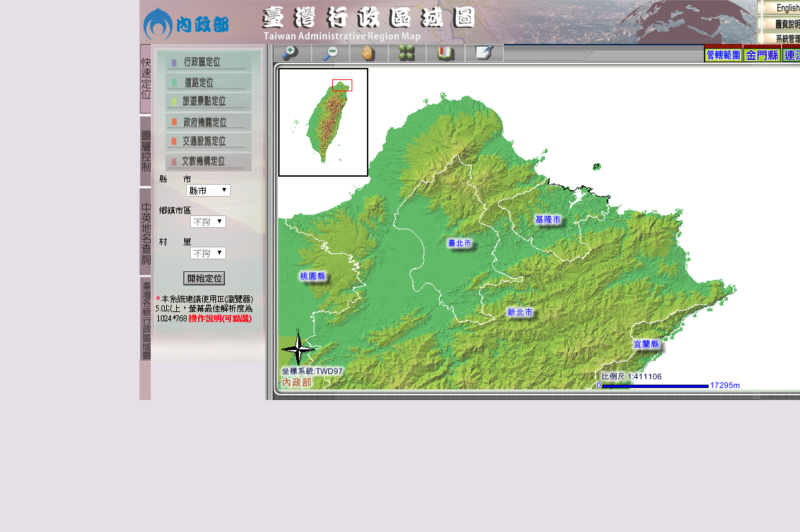This screenshot has height=532, width=800.
Task: Open the 村里 village dropdown
Action: [x=208, y=253]
